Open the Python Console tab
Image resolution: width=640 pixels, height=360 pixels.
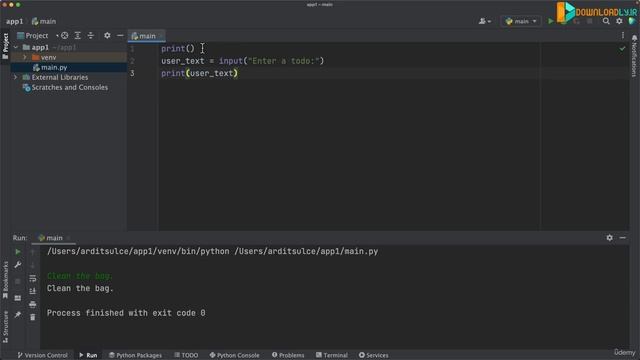coord(234,355)
